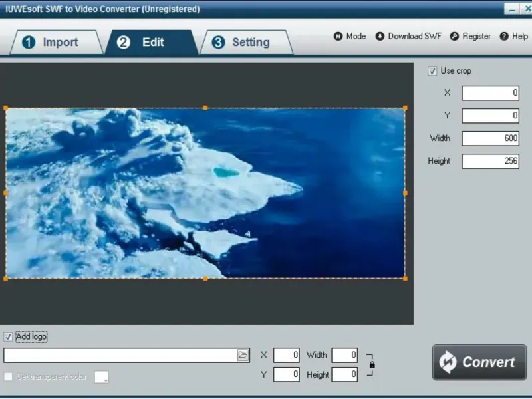This screenshot has width=532, height=399.
Task: Browse for logo file with folder icon
Action: tap(243, 355)
